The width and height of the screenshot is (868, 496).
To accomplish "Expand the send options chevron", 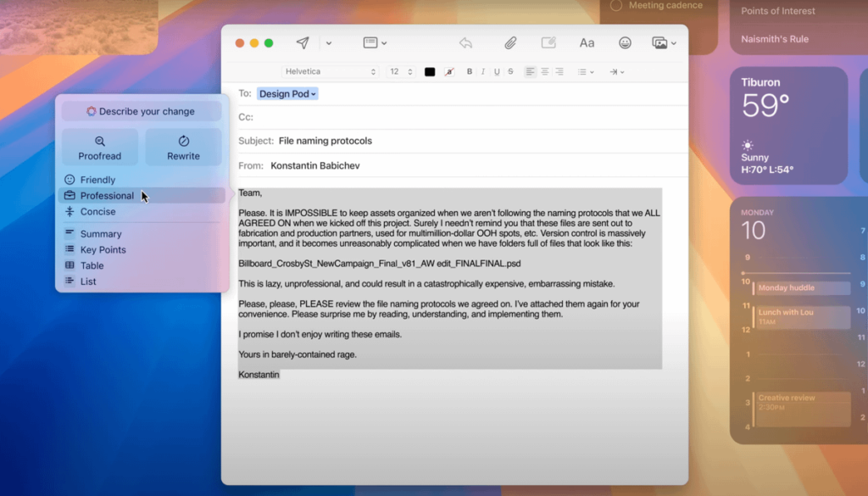I will (329, 43).
